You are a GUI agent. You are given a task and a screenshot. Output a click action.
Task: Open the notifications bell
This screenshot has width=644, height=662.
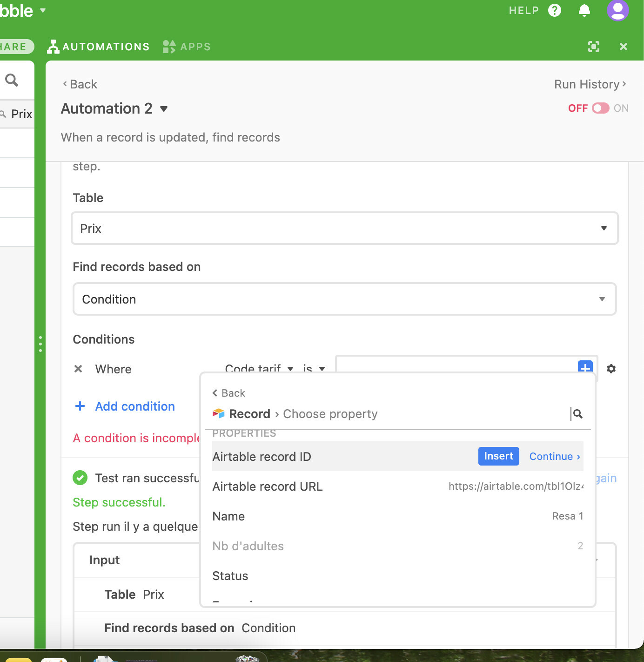point(584,10)
